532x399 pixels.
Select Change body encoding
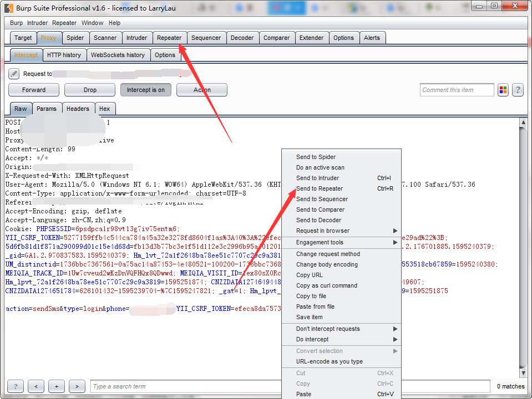341,264
